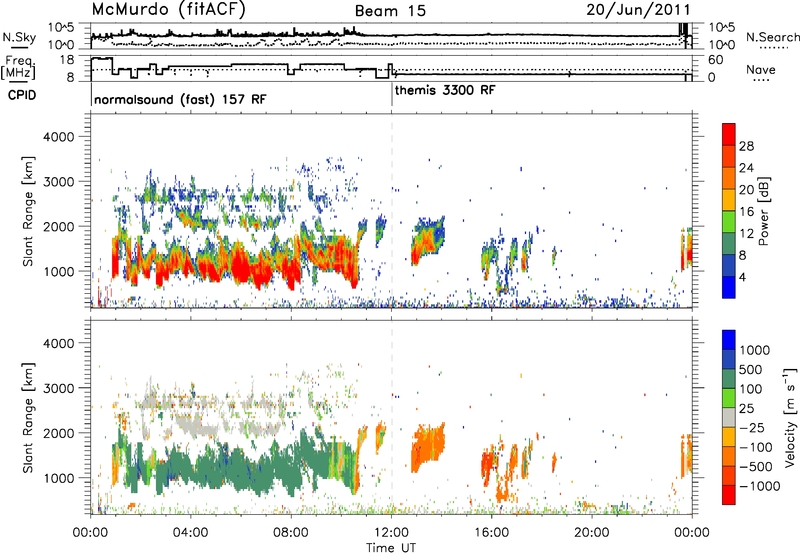Click the gray segment of Velocity colorbar
The width and height of the screenshot is (800, 554).
coord(729,418)
